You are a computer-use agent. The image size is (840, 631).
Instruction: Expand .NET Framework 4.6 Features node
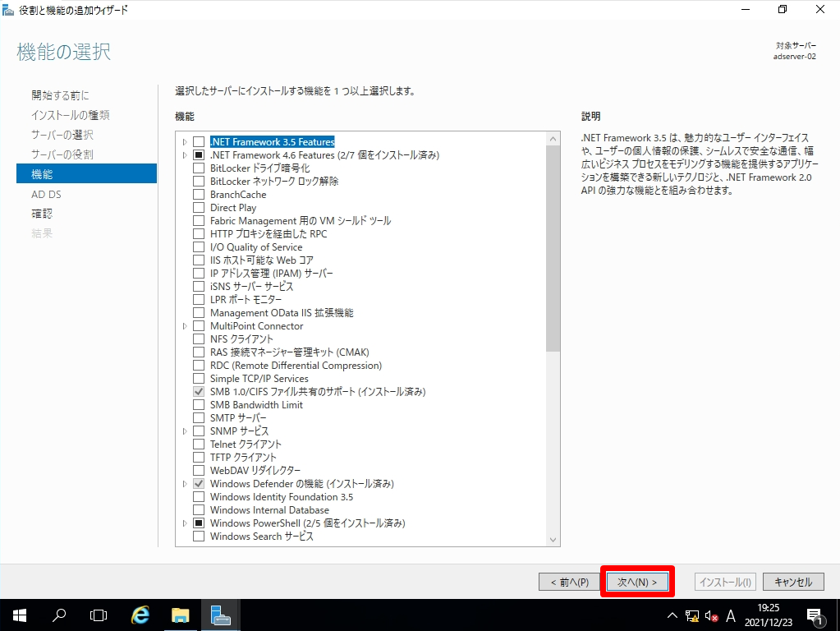[x=185, y=155]
